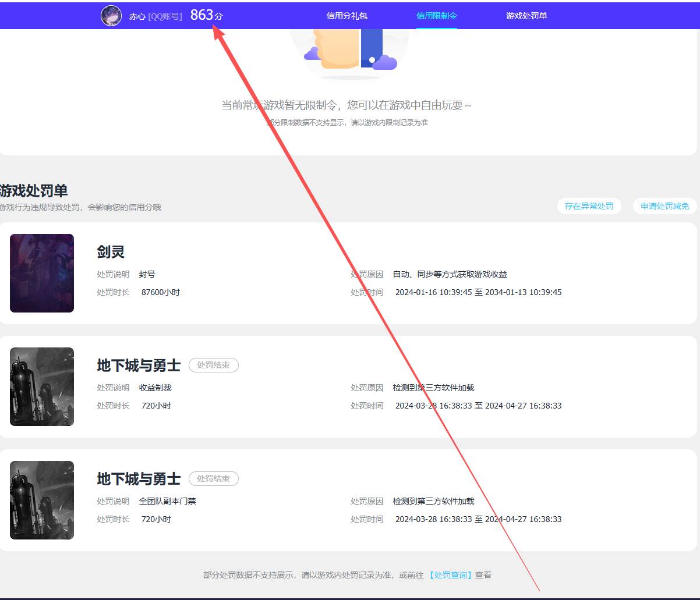Screen dimensions: 700x600
Task: Go to the 游戏处罚单 tab
Action: click(x=526, y=16)
